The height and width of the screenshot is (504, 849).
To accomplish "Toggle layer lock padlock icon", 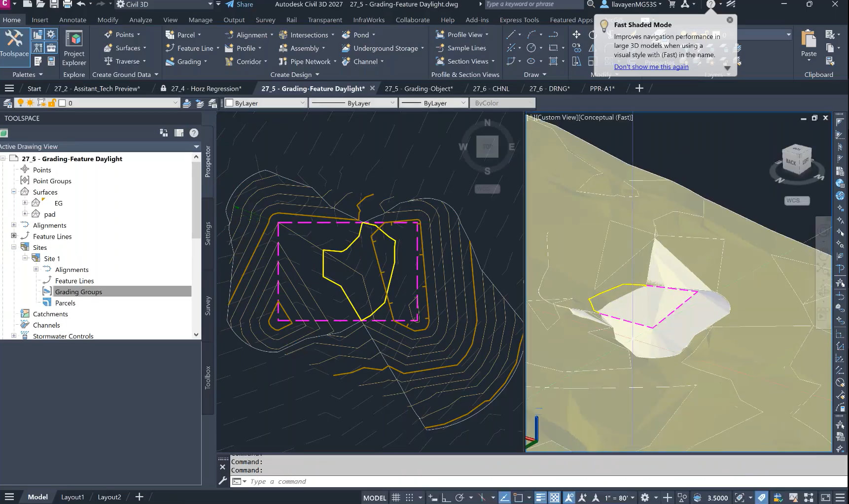I will click(x=52, y=103).
